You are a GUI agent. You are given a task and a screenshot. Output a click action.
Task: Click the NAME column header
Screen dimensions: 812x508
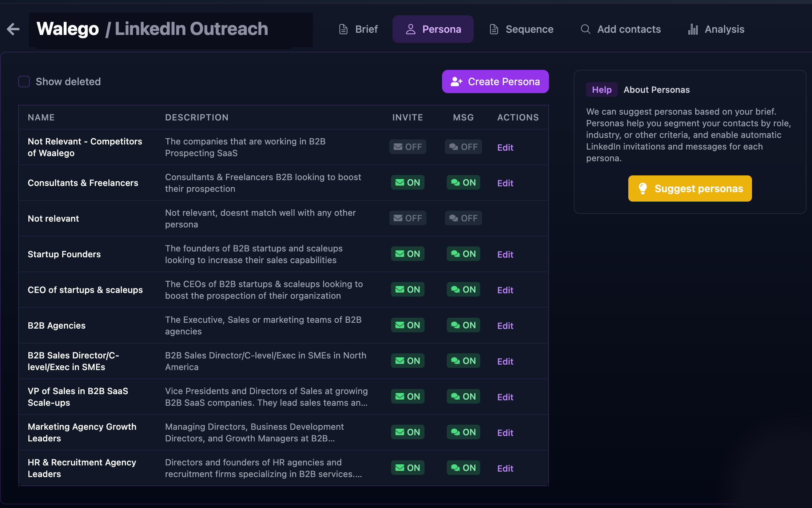pyautogui.click(x=41, y=118)
